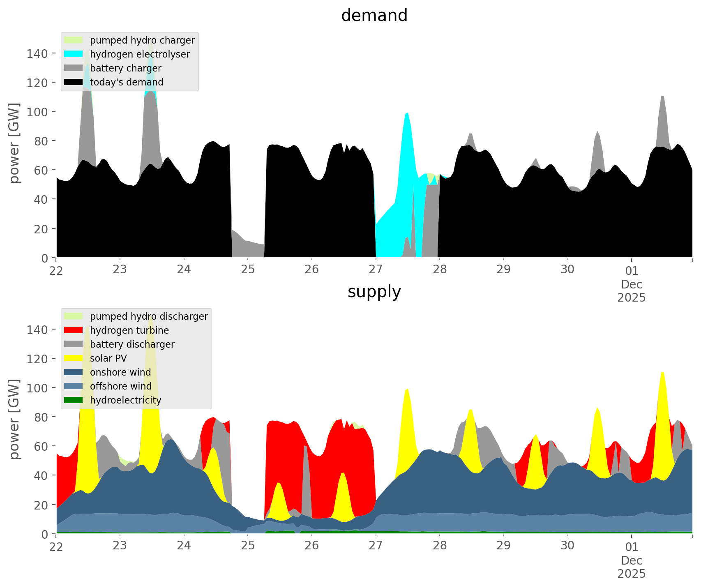The image size is (701, 588).
Task: Click the 01 Dec 2025 label under demand chart
Action: [631, 284]
